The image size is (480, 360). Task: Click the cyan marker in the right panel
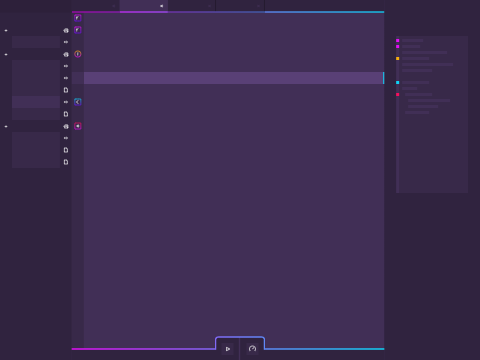point(398,83)
